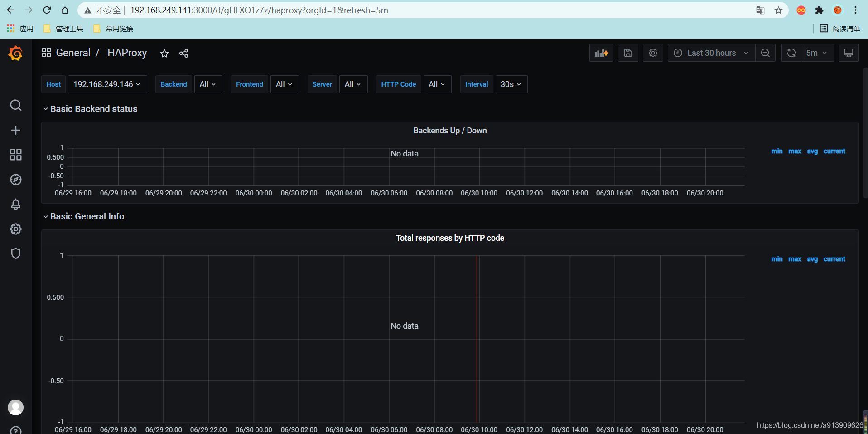Open Backends Up / Down panel title menu

tap(450, 131)
